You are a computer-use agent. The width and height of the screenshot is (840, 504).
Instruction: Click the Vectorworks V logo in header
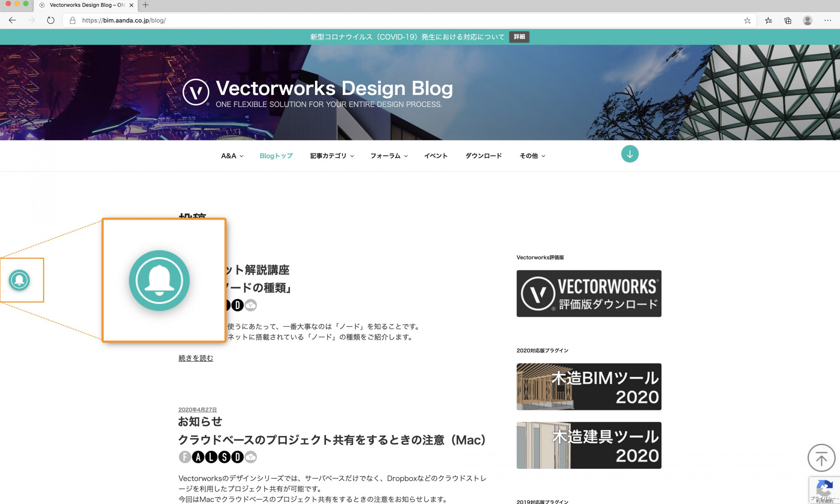tap(196, 92)
